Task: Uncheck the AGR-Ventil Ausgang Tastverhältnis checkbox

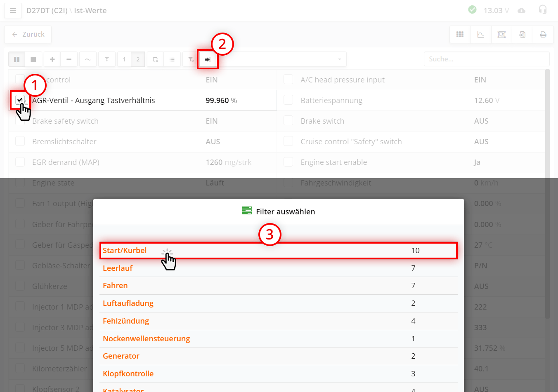Action: pos(20,100)
